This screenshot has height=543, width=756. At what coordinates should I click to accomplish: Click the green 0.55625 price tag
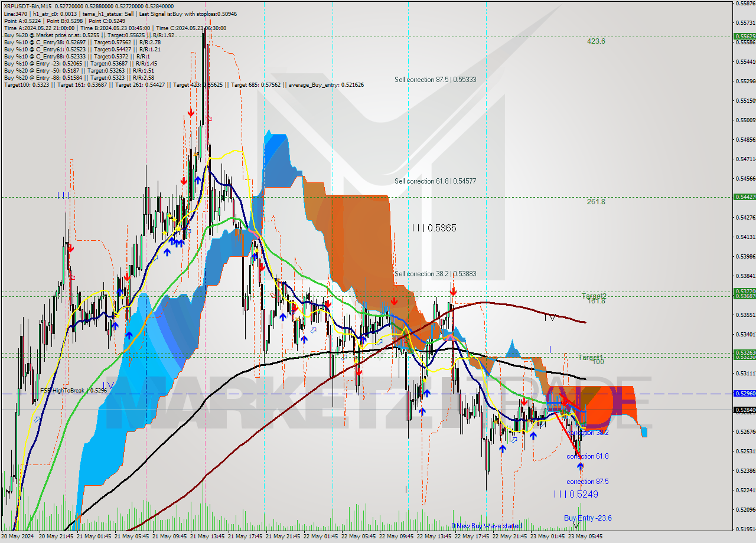[744, 36]
